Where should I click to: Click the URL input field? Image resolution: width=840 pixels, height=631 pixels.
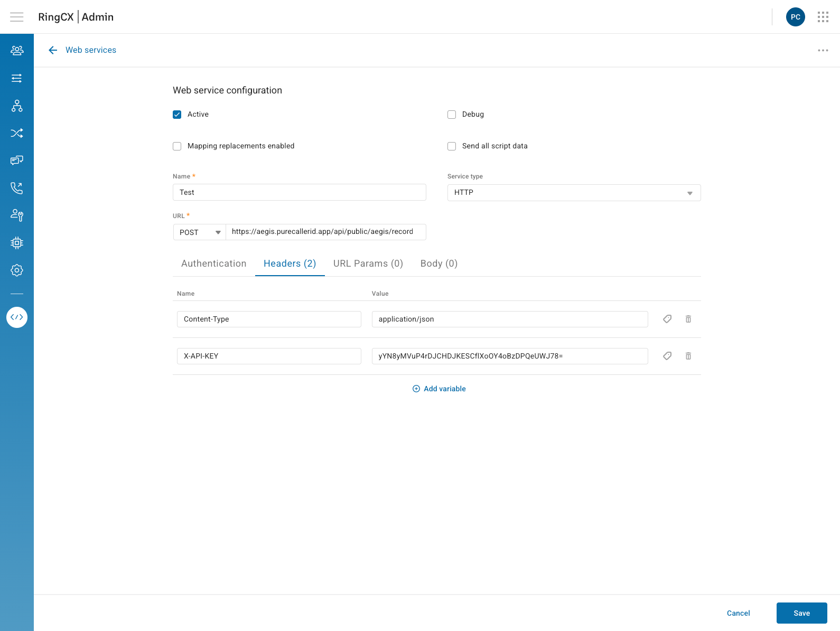tap(326, 232)
